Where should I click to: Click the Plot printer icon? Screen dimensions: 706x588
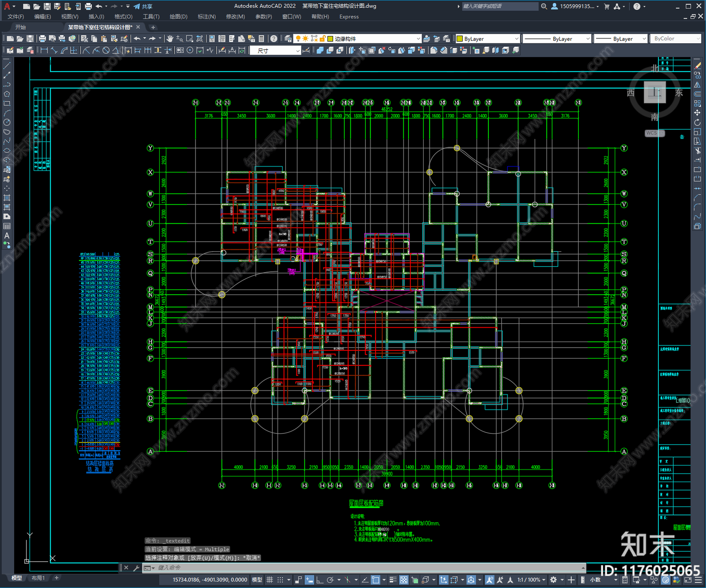42,39
